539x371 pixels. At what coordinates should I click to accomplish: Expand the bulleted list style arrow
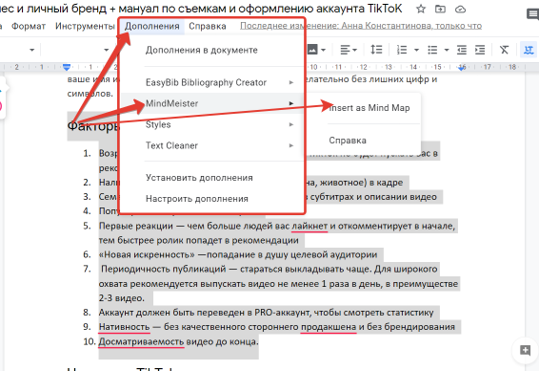[x=446, y=50]
